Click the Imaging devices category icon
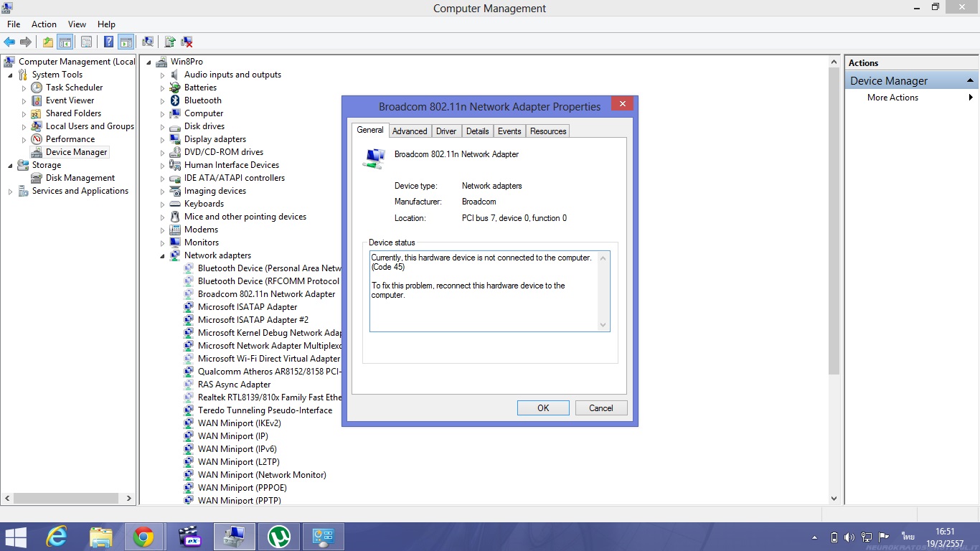This screenshot has width=980, height=551. tap(175, 191)
